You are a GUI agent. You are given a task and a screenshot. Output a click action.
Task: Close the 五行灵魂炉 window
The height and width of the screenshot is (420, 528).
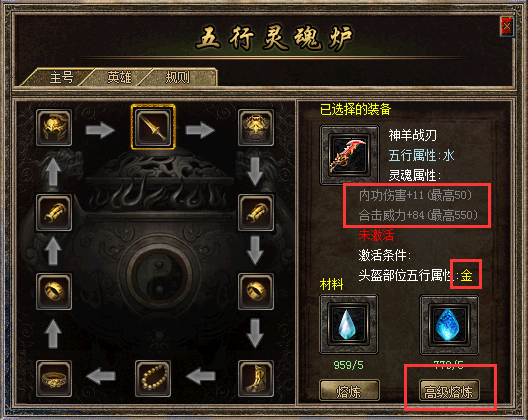click(507, 26)
